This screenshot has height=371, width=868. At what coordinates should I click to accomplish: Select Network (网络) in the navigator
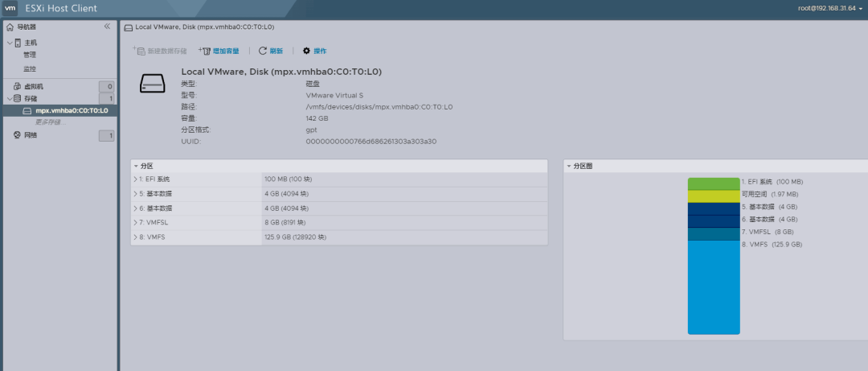[31, 135]
